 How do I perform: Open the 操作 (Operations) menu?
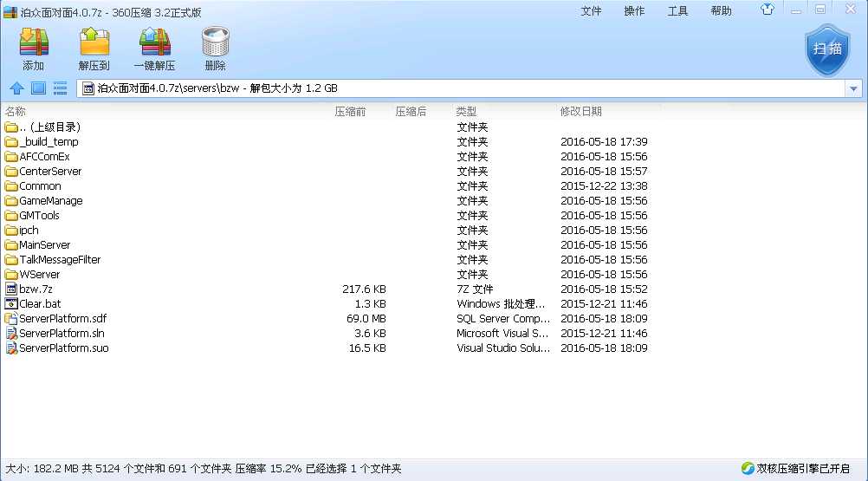click(634, 11)
